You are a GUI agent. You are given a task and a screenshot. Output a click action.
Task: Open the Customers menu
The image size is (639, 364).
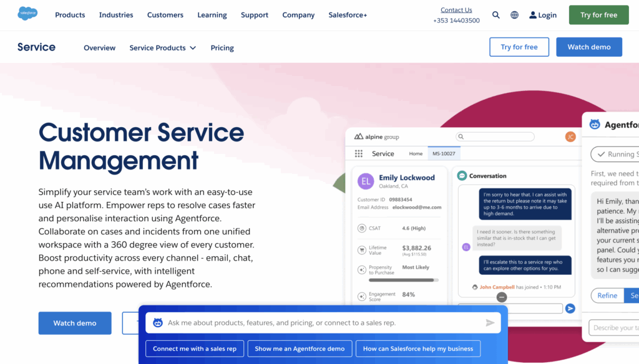[165, 15]
